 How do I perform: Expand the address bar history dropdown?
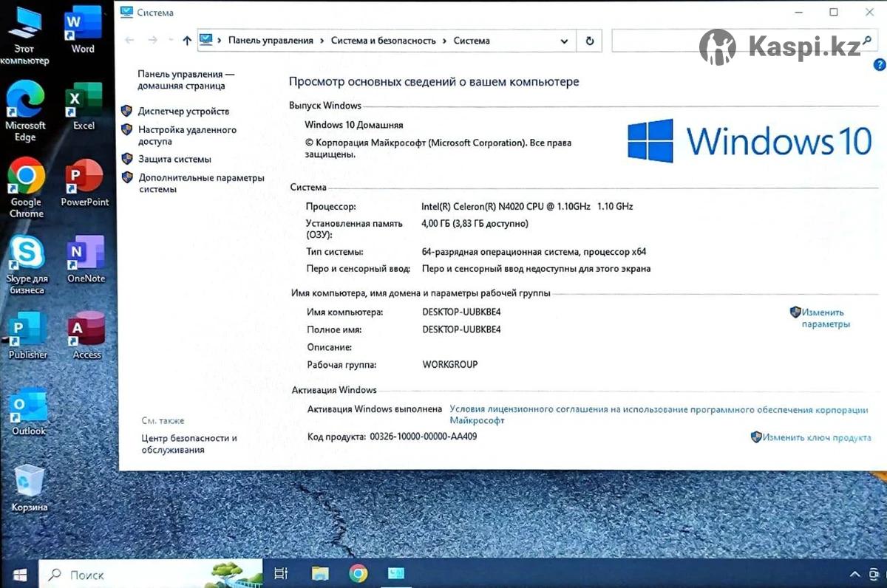click(x=565, y=41)
